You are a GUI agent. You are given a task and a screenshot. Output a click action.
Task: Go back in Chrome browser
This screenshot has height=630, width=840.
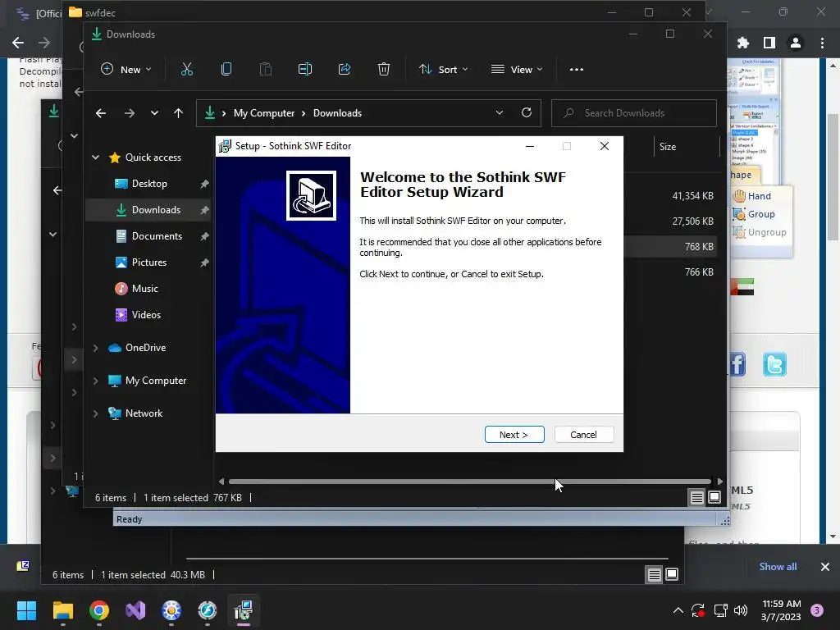(x=18, y=43)
